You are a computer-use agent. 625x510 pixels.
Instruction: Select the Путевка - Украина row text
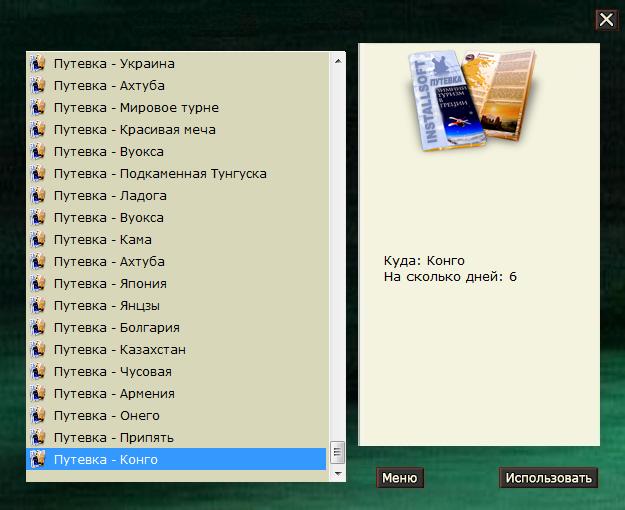point(114,64)
